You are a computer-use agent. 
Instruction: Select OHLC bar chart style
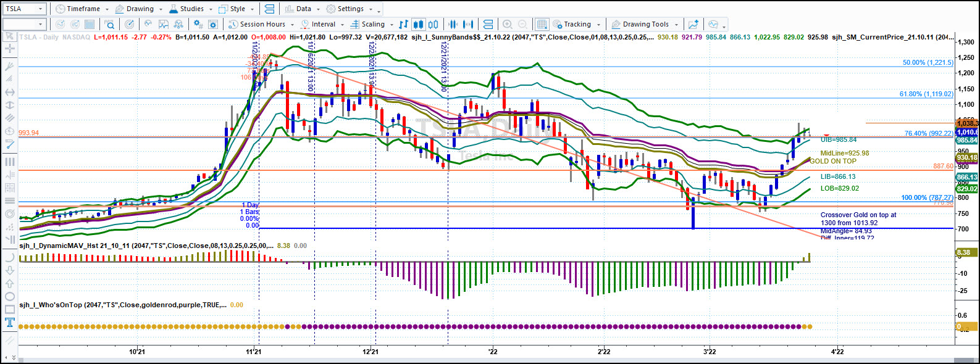coord(403,24)
